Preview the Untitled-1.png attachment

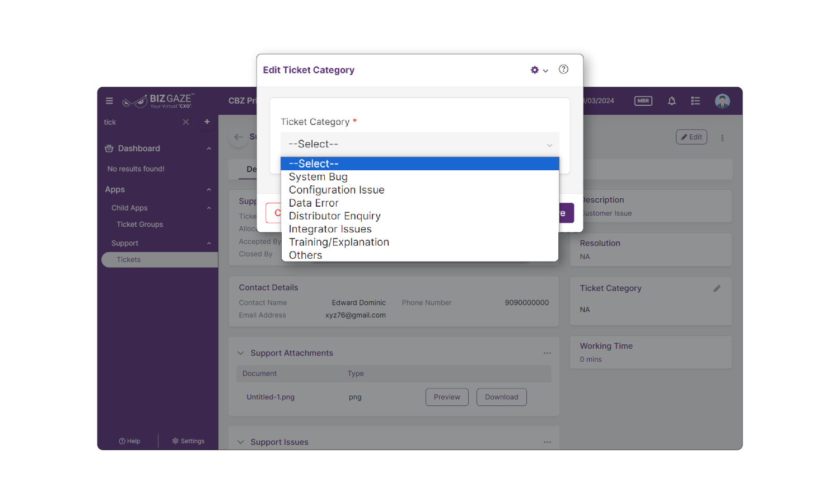click(447, 397)
